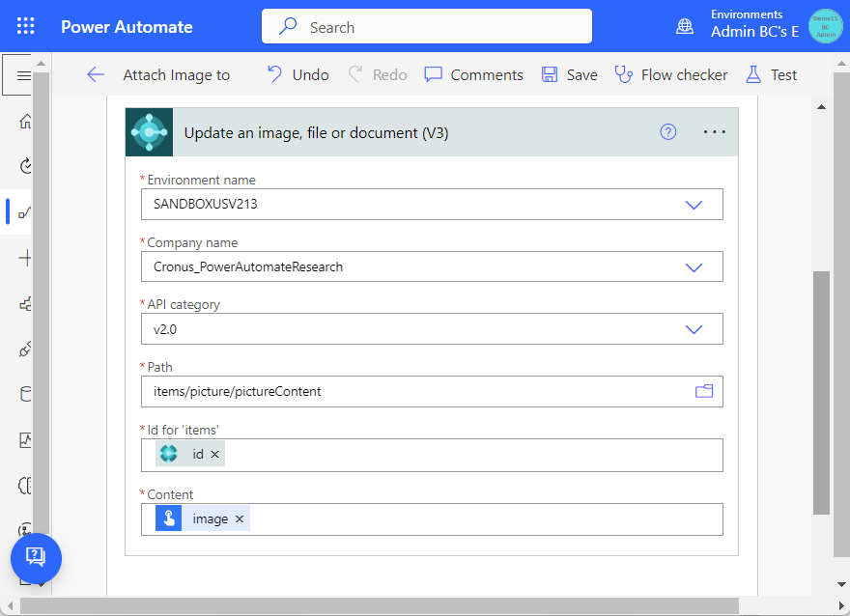Click the Create plus icon in sidebar
Image resolution: width=850 pixels, height=616 pixels.
25,258
